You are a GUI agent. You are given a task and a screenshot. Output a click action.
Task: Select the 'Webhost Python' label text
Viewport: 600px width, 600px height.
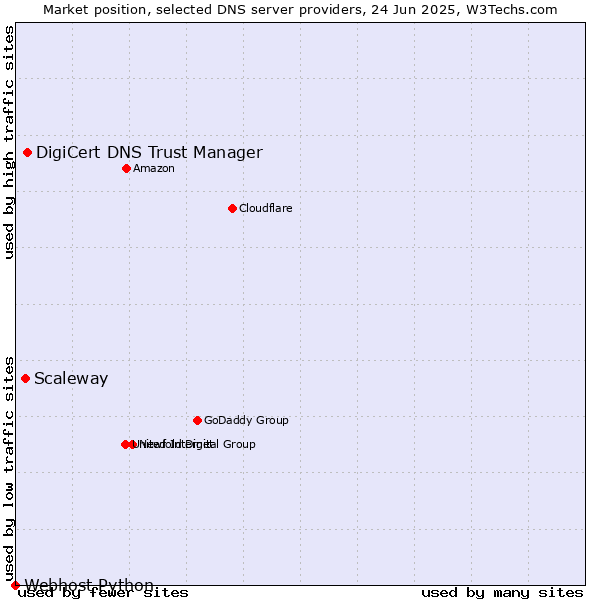point(89,585)
